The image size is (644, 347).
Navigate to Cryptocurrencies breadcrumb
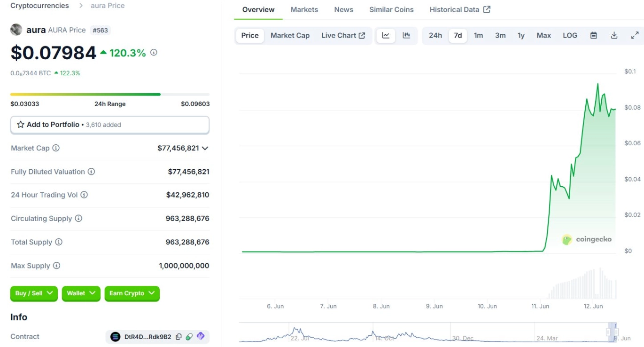coord(39,6)
